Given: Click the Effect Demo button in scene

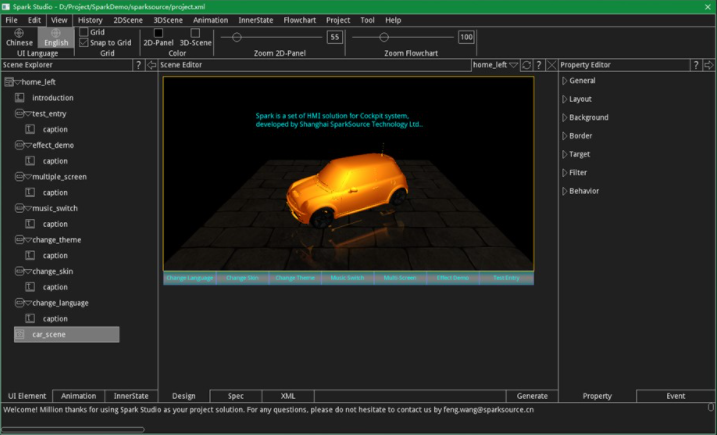Looking at the screenshot, I should click(453, 278).
